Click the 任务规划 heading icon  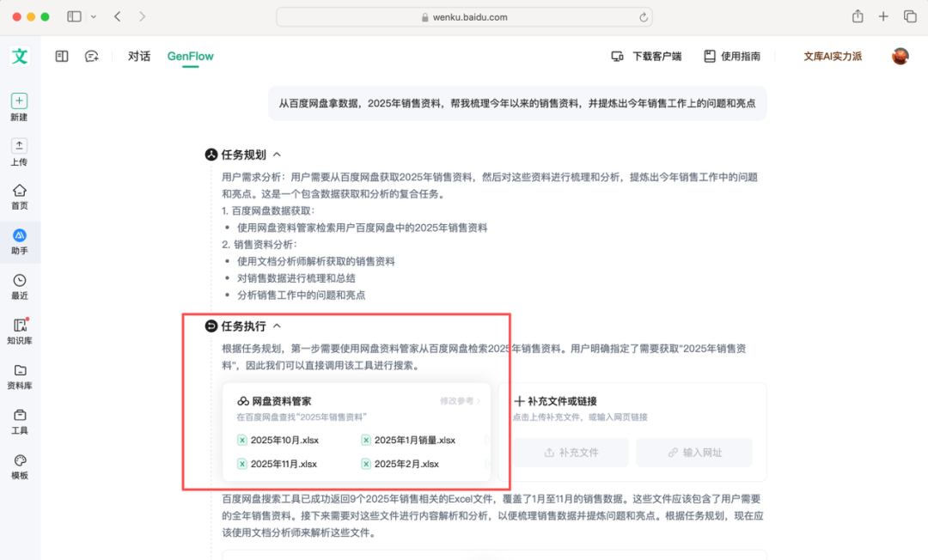(x=211, y=155)
